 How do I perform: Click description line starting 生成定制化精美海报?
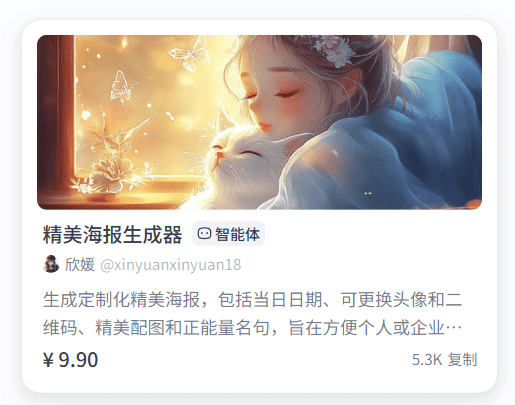click(253, 299)
